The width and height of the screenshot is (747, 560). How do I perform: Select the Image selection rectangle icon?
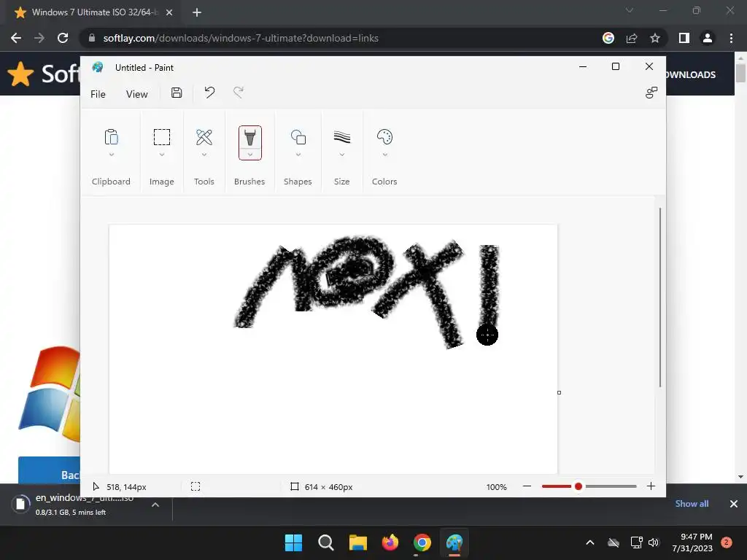[x=161, y=137]
